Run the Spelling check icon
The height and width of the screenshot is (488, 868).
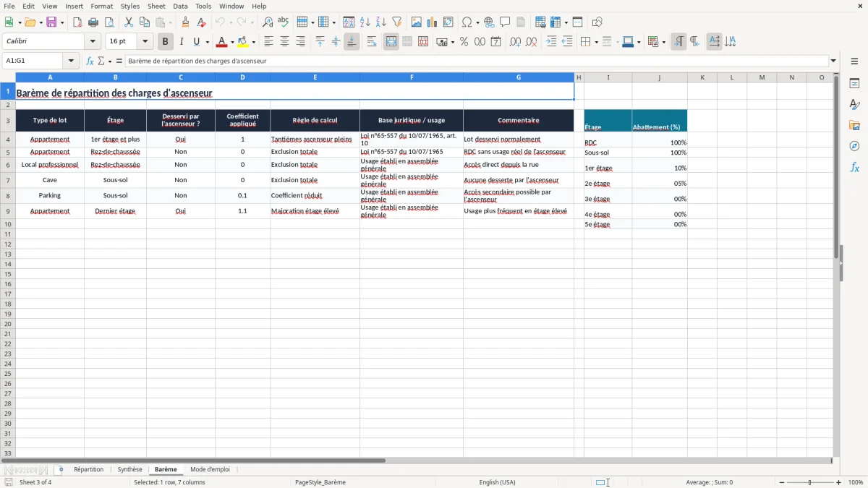[284, 22]
